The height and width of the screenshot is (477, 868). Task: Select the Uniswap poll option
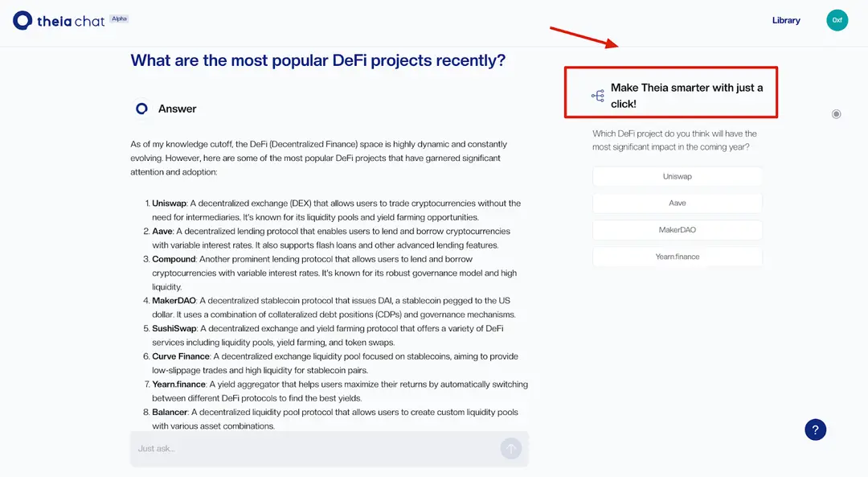click(x=677, y=177)
